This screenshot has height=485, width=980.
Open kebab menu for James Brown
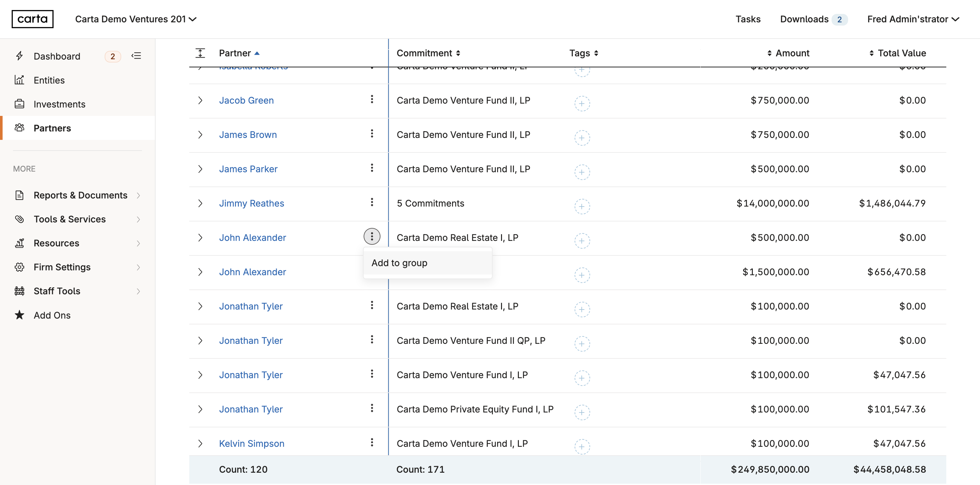pyautogui.click(x=372, y=133)
